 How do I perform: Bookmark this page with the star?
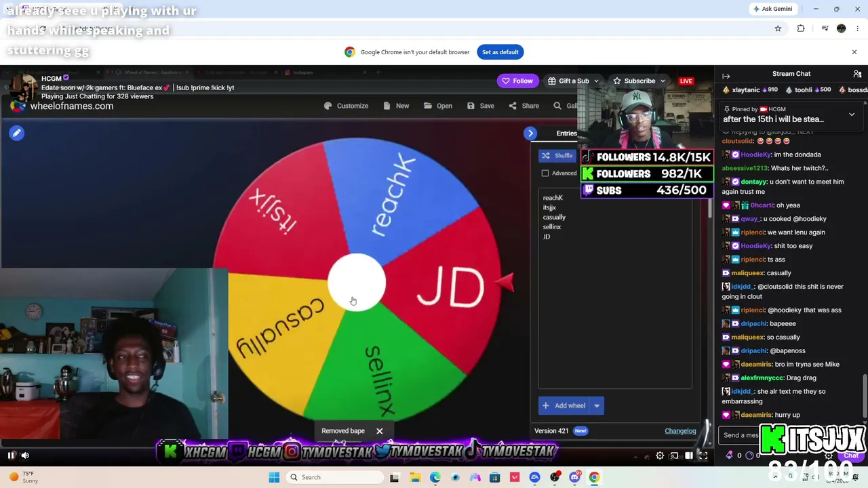[778, 28]
